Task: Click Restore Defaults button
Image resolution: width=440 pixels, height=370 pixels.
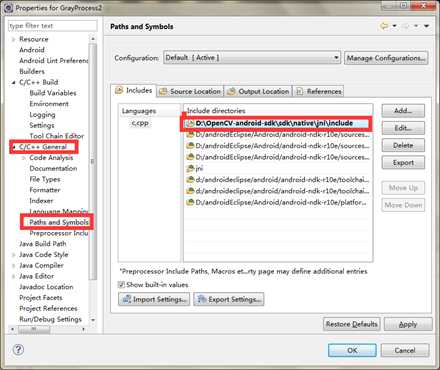Action: [352, 324]
